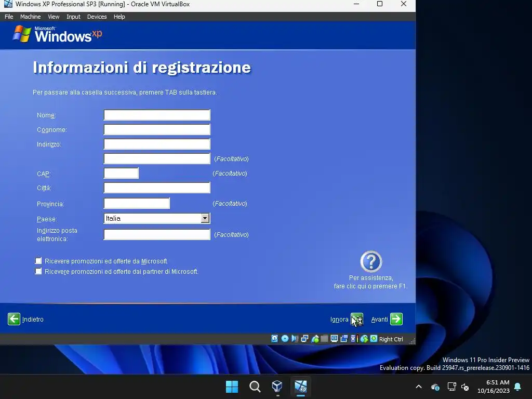
Task: Click the Città input field
Action: pos(157,188)
